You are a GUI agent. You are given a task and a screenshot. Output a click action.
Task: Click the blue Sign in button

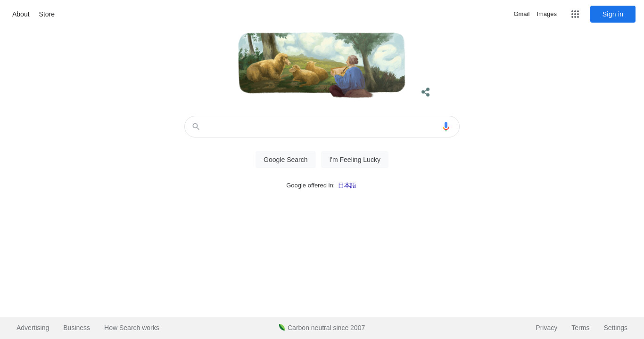pyautogui.click(x=613, y=14)
